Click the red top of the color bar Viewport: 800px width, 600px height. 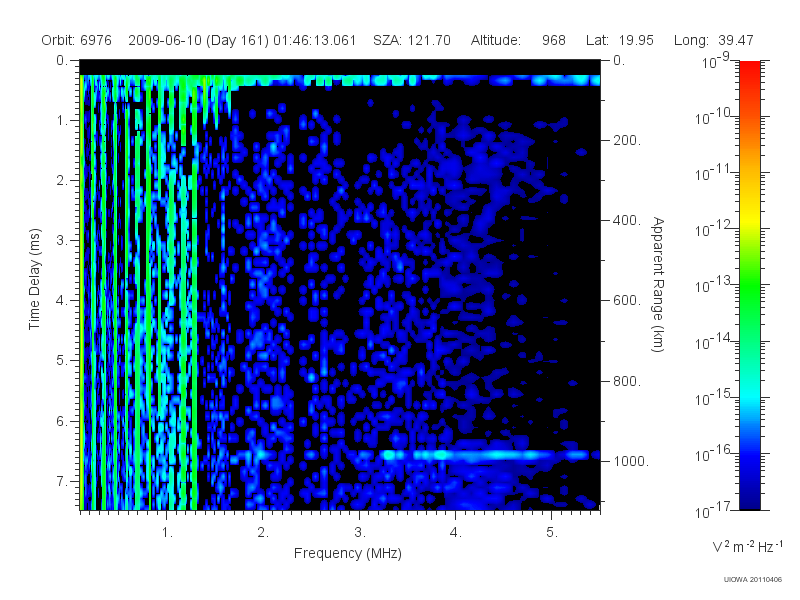coord(749,69)
